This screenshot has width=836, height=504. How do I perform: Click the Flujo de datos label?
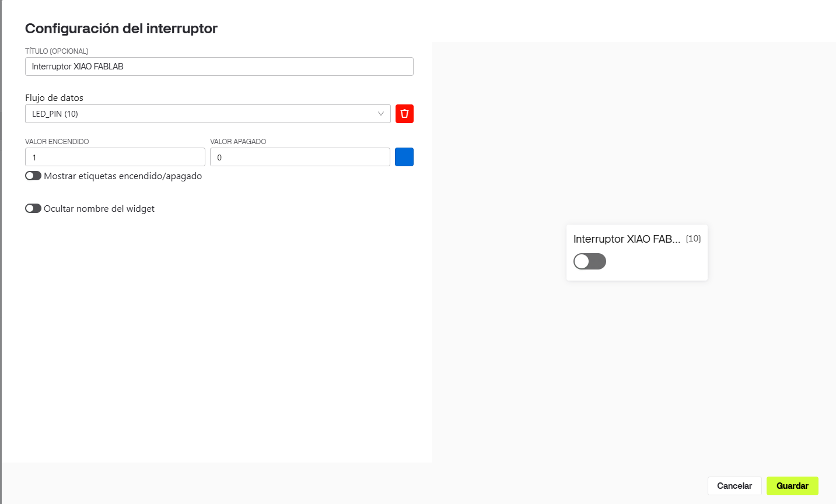(54, 97)
